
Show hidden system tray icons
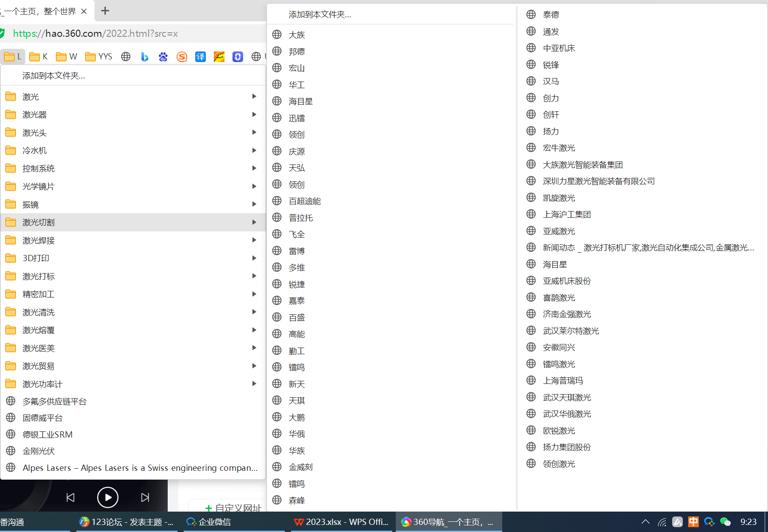pyautogui.click(x=646, y=522)
